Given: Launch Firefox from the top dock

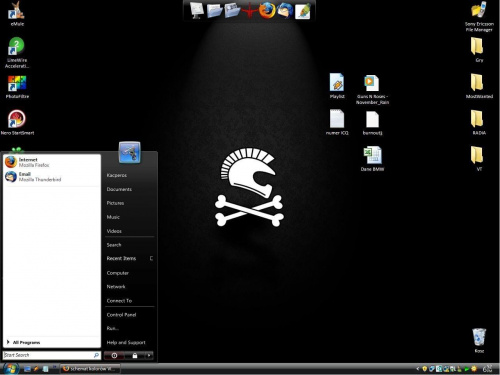Looking at the screenshot, I should (x=267, y=10).
